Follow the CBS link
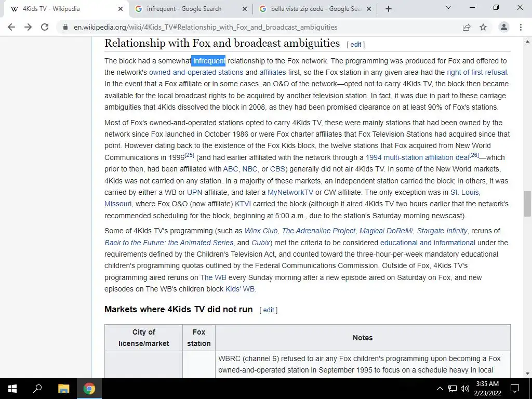Image resolution: width=532 pixels, height=399 pixels. [277, 169]
